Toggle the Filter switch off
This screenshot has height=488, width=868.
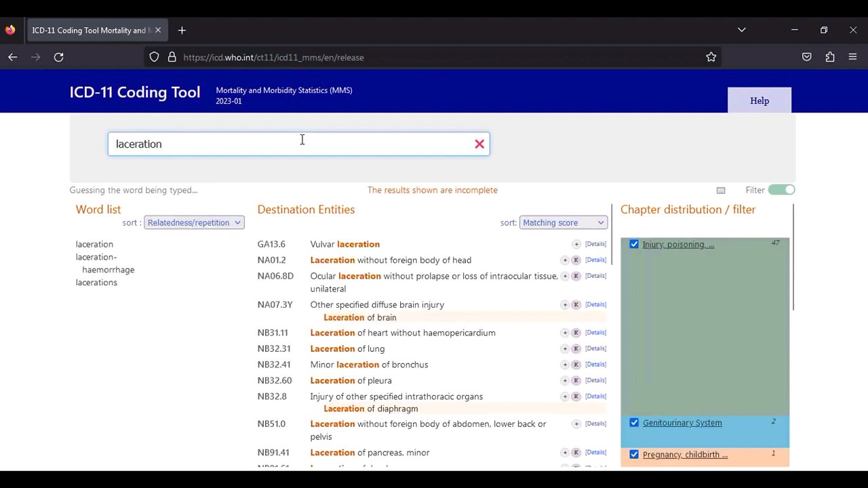(x=781, y=190)
